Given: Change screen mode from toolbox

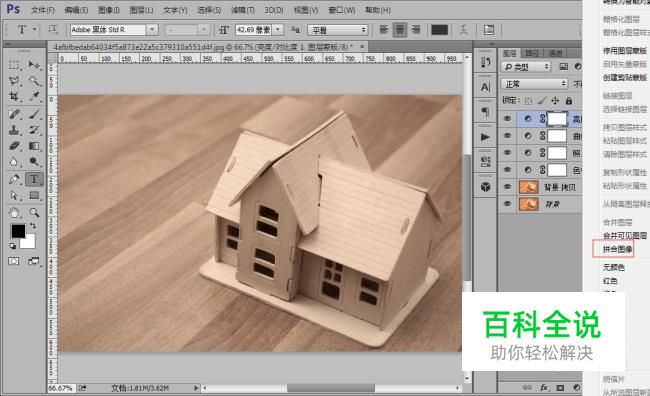Looking at the screenshot, I should [34, 261].
